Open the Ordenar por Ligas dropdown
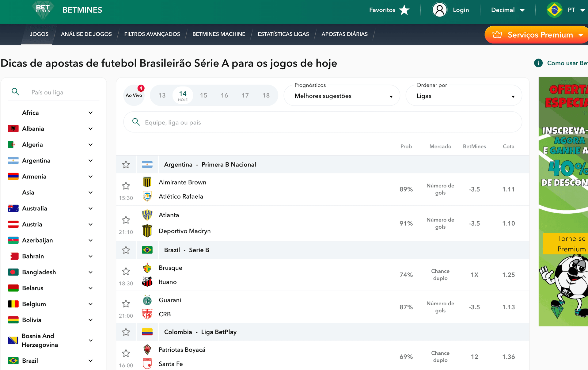 click(x=464, y=96)
